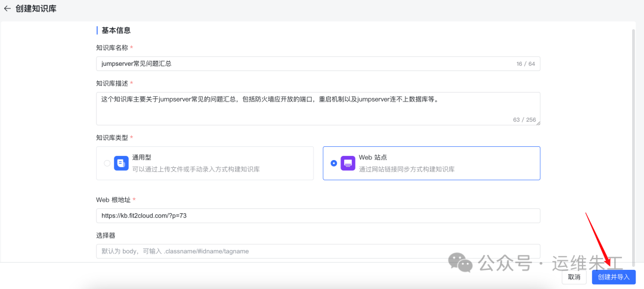The height and width of the screenshot is (289, 644).
Task: Click the 通用型 description text
Action: click(x=196, y=169)
